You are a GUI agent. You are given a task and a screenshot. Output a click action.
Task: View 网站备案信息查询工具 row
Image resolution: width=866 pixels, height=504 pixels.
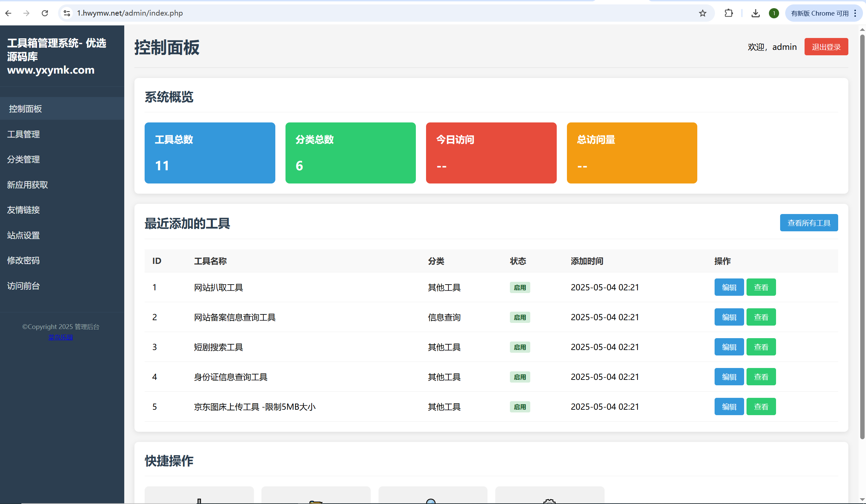click(x=761, y=317)
